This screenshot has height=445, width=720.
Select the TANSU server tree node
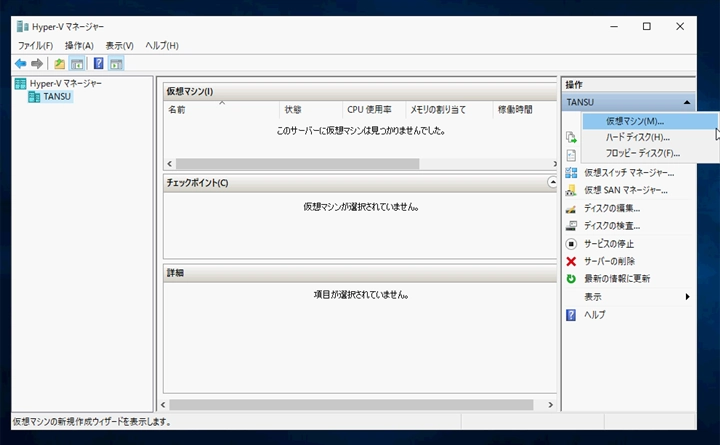tap(57, 96)
